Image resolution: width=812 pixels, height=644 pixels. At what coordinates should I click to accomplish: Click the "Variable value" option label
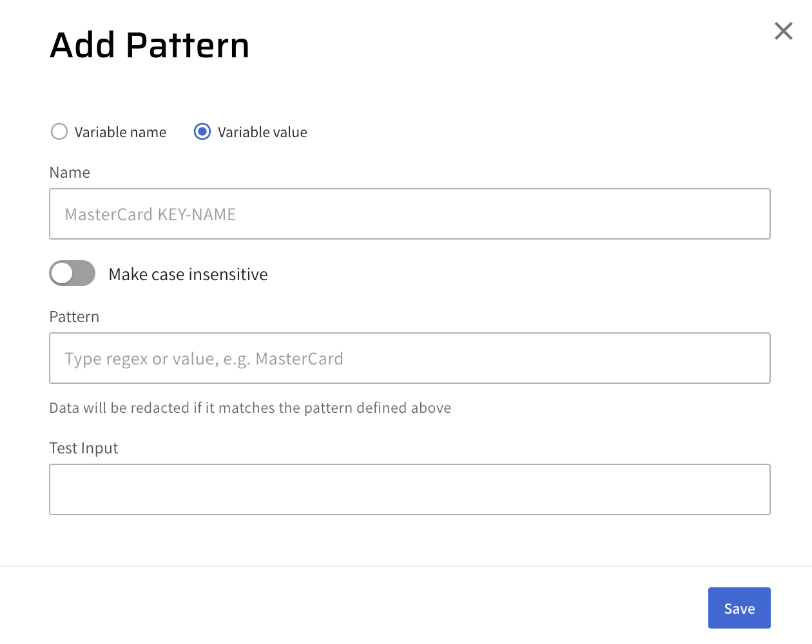[262, 133]
